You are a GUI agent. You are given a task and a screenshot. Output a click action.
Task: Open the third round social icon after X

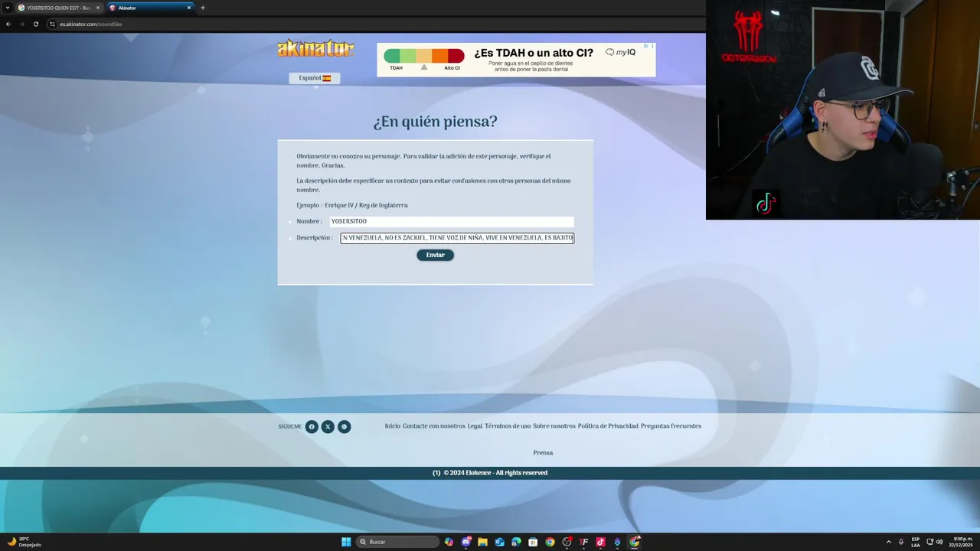pos(345,426)
